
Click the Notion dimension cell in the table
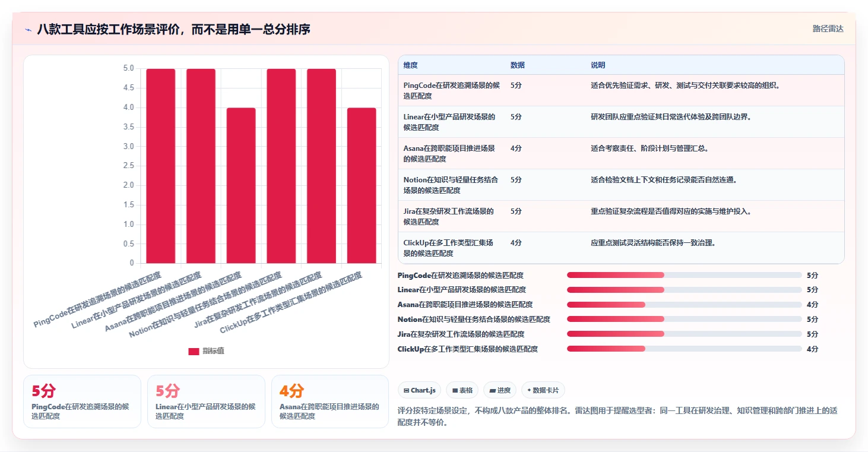[452, 185]
